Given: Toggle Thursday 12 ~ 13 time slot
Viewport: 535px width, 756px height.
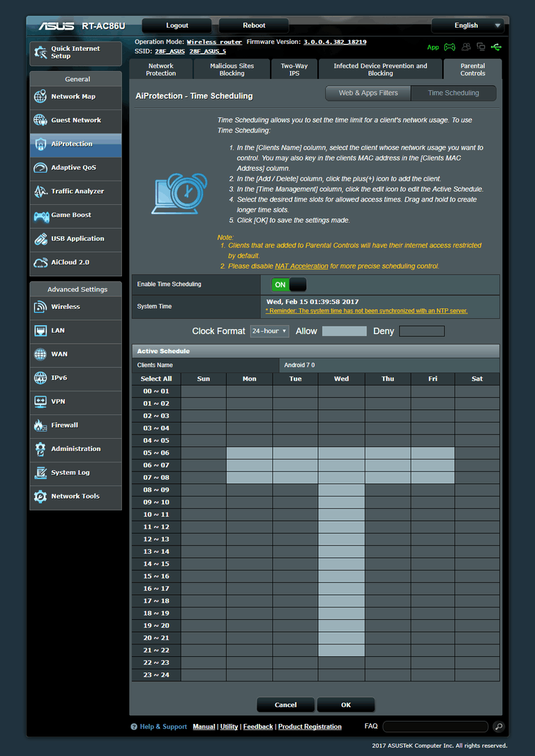Looking at the screenshot, I should point(388,539).
